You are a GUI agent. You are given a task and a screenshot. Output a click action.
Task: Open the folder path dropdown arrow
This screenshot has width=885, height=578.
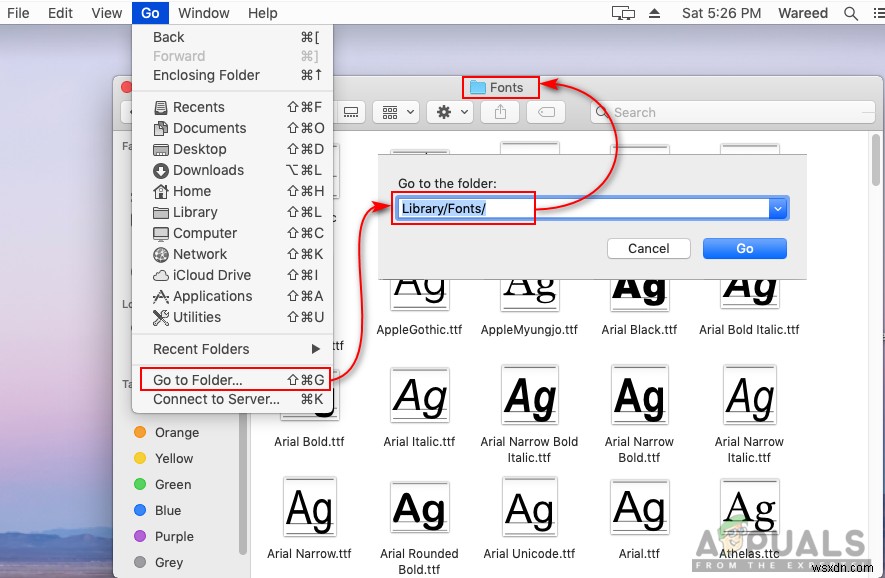tap(778, 208)
